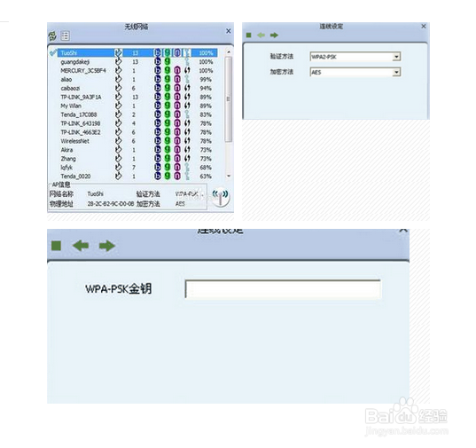Screen dimensions: 476x448
Task: Select the TP-LINK_4663E2 network
Action: 81,132
